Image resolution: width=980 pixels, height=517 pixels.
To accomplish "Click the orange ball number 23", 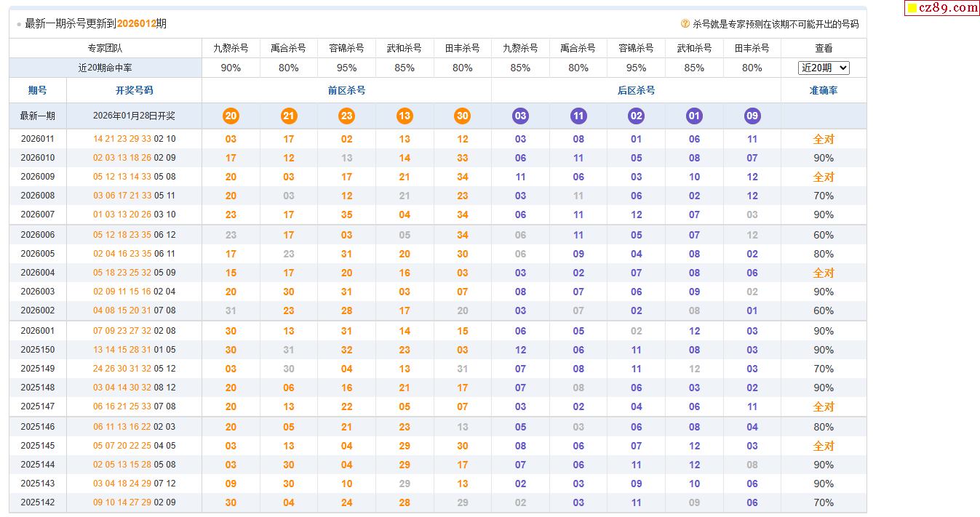I will [x=346, y=116].
